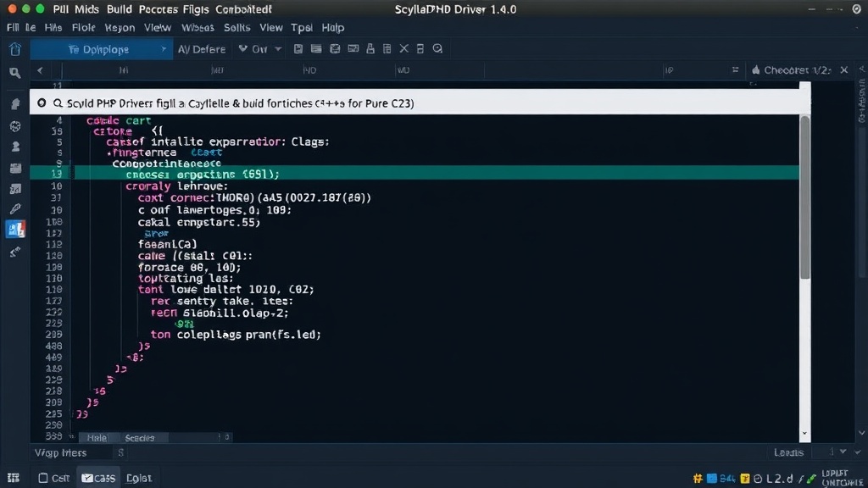This screenshot has height=488, width=868.
Task: Select the highlighted blue sidebar icon
Action: point(15,229)
